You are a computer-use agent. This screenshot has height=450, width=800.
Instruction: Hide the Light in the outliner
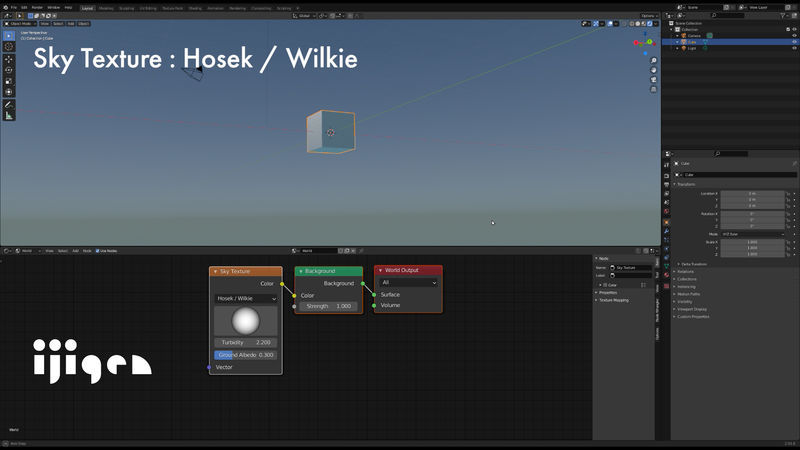[x=794, y=48]
